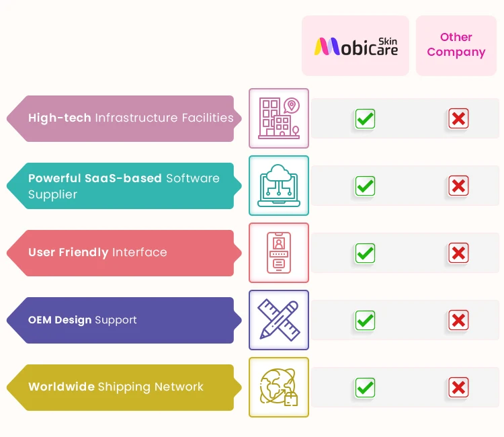Screen dimensions: 504x437
Task: Click the globe shipping package icon
Action: tap(279, 387)
